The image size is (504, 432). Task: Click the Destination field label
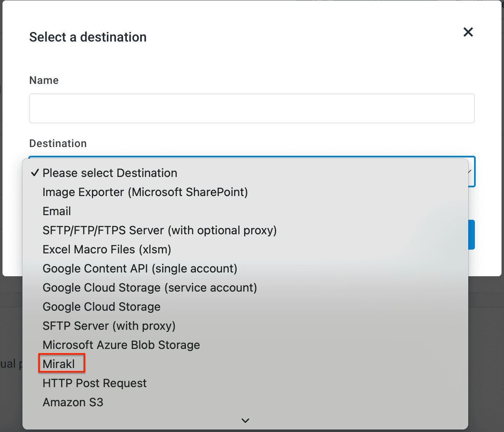pos(58,143)
